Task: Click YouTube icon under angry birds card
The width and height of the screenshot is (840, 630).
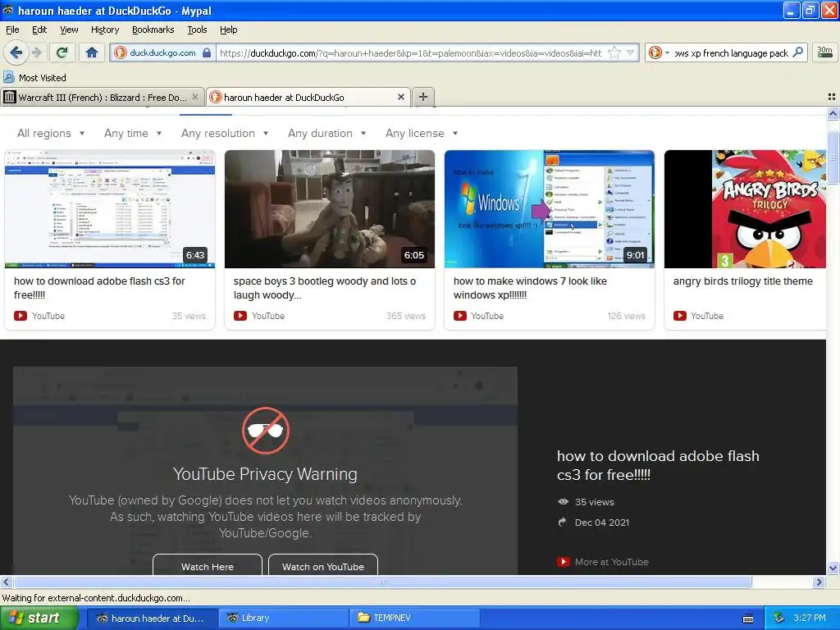Action: tap(679, 316)
